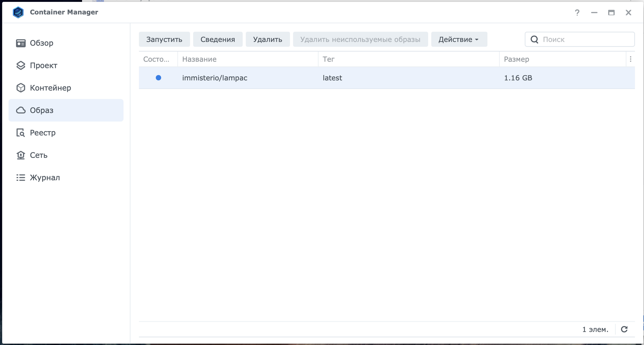The image size is (644, 345).
Task: Click the magnifier icon in the search box
Action: pyautogui.click(x=534, y=39)
